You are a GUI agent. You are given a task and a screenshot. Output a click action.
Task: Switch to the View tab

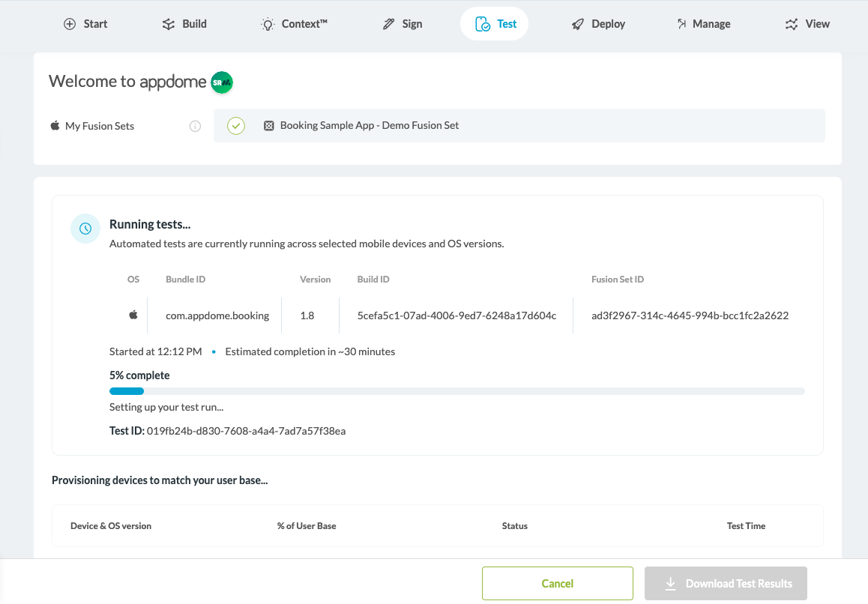tap(808, 24)
